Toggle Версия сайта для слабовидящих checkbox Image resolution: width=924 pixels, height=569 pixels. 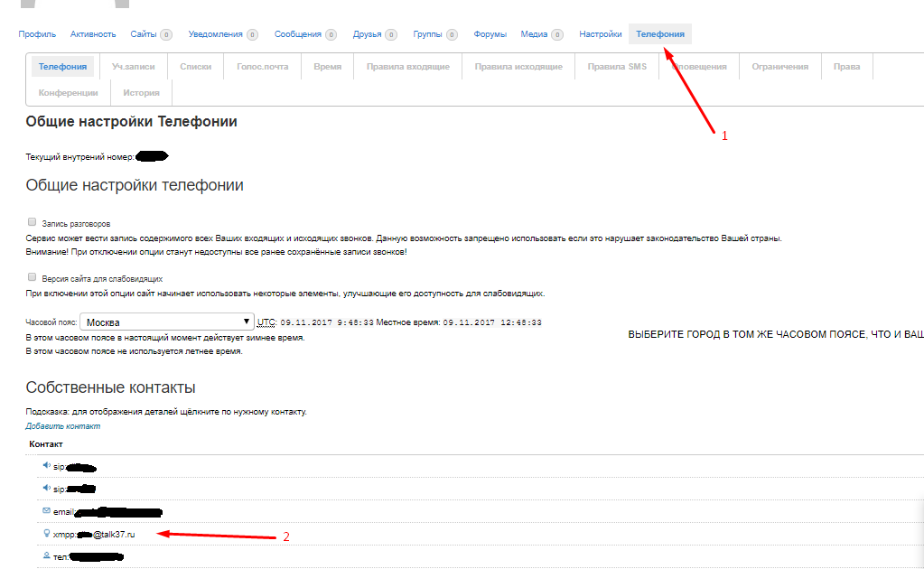[33, 278]
